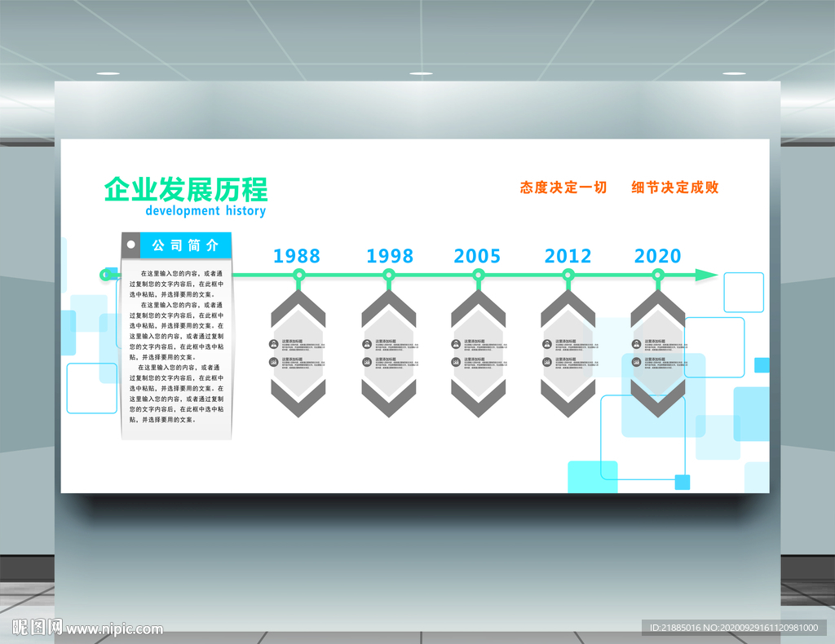Click the upper gray chevron under 1988
Screen dimensions: 835x644
click(298, 308)
